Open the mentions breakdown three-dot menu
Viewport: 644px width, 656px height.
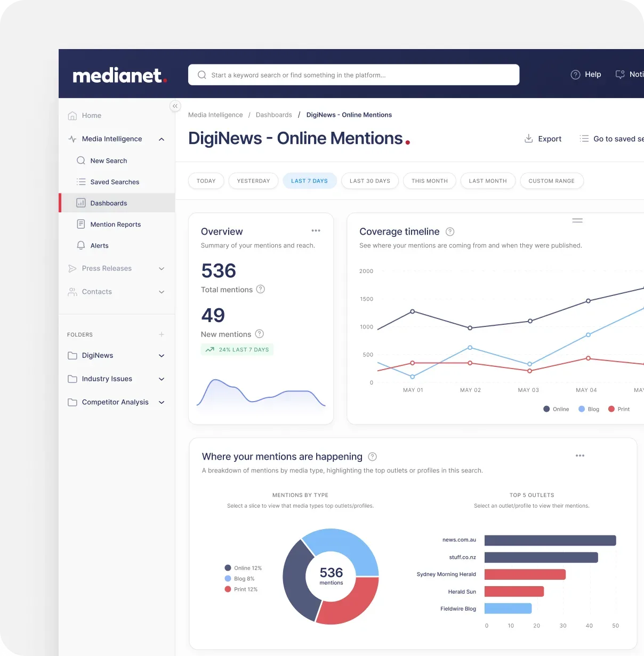pos(580,456)
